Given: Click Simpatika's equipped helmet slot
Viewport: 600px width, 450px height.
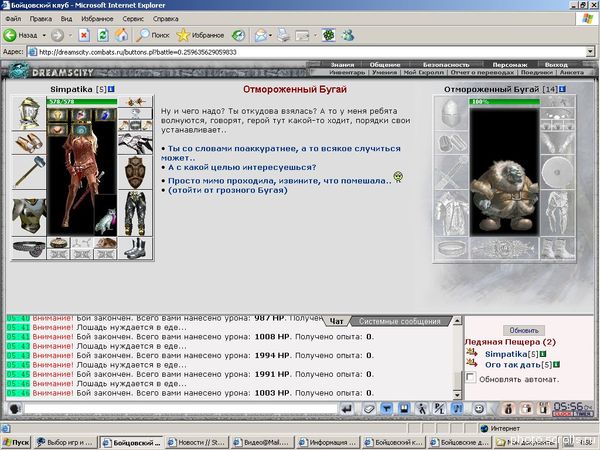Looking at the screenshot, I should pyautogui.click(x=29, y=113).
